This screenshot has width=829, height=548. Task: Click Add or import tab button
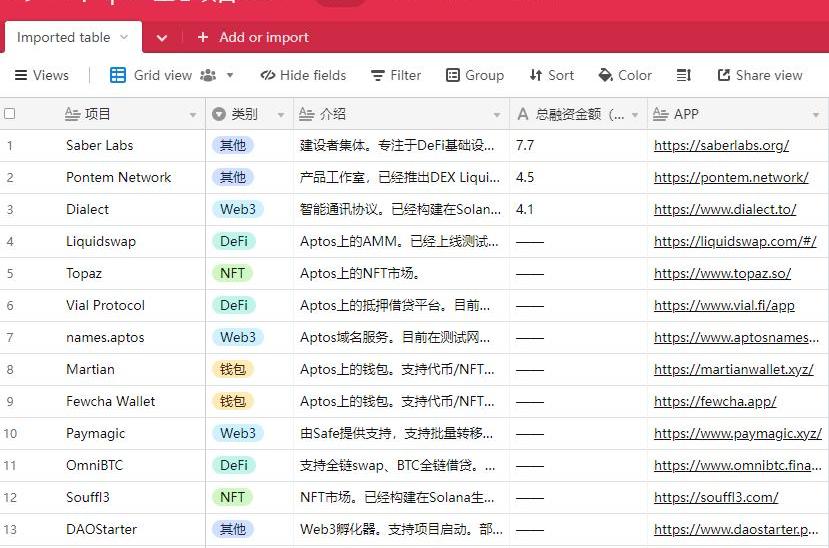[253, 37]
